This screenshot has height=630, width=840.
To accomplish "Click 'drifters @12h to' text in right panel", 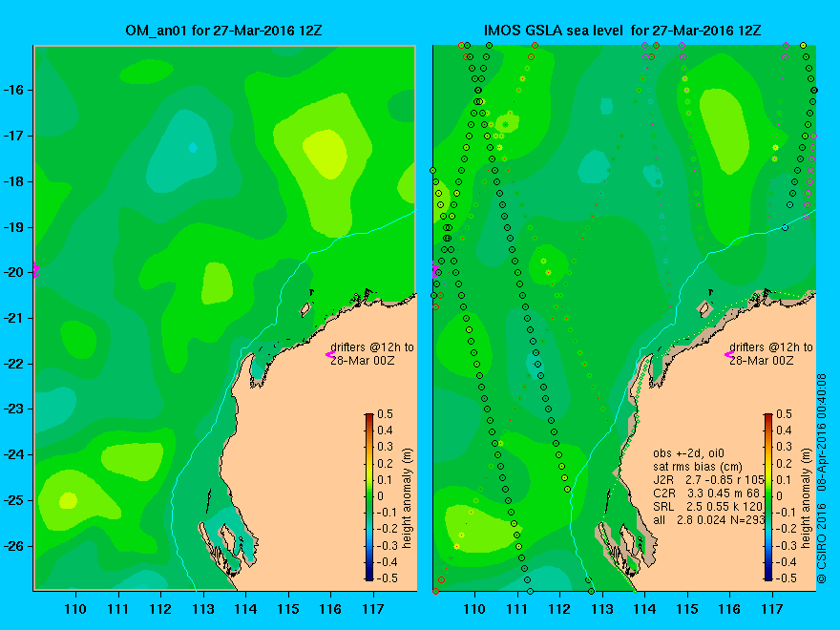I will coord(771,347).
